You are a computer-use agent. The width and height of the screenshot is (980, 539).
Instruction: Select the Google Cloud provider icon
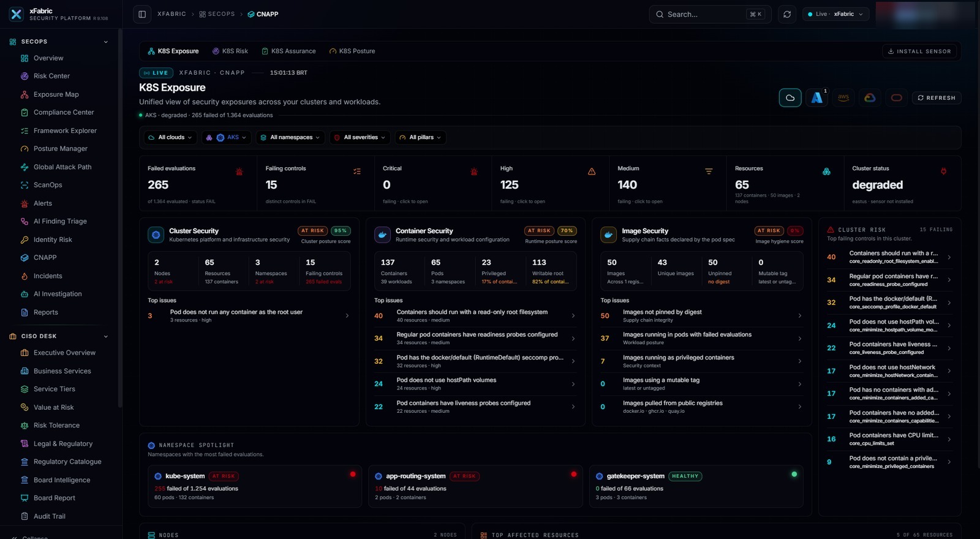[870, 97]
